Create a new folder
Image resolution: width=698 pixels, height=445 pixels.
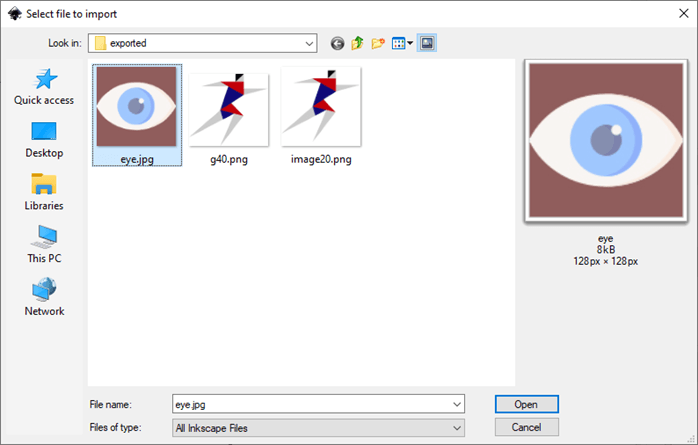click(x=378, y=43)
